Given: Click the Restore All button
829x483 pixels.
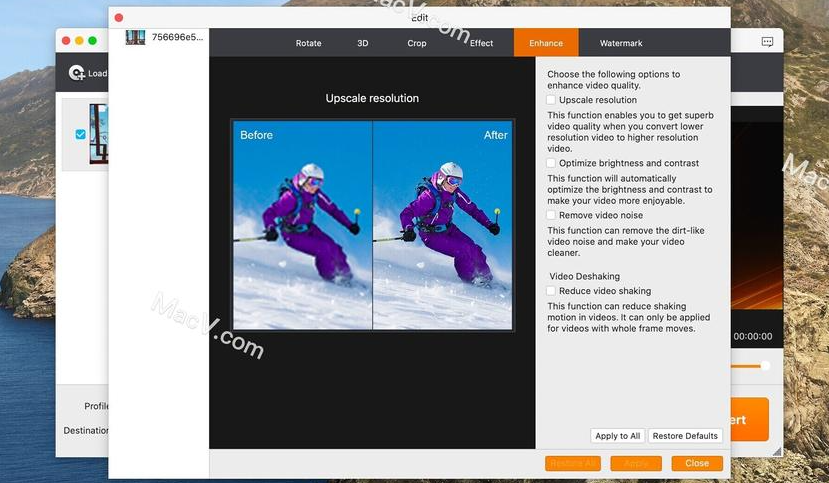Looking at the screenshot, I should pyautogui.click(x=573, y=463).
